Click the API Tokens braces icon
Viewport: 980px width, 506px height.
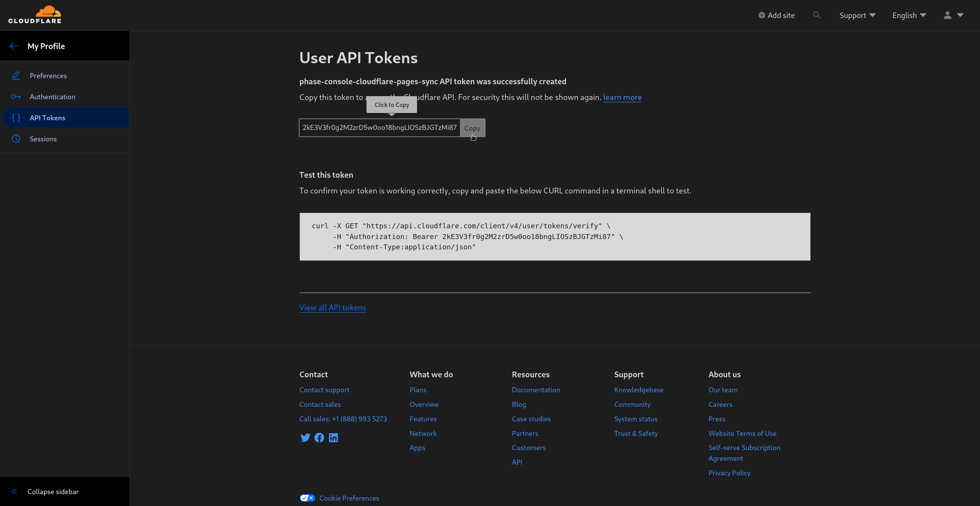[x=16, y=118]
